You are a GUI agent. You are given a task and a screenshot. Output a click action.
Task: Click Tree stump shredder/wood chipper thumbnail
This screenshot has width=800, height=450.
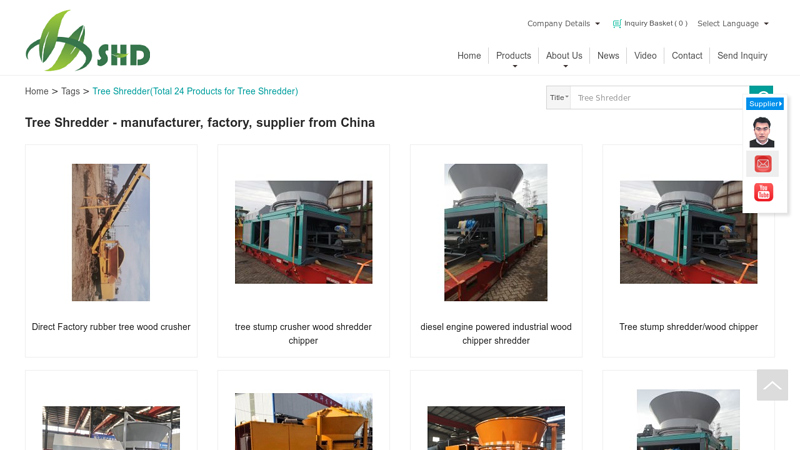(x=688, y=232)
